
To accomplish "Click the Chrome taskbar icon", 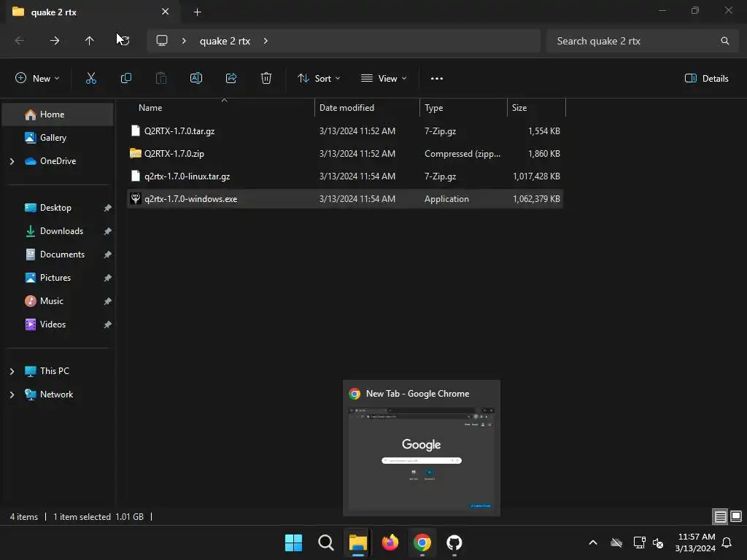I will 422,542.
